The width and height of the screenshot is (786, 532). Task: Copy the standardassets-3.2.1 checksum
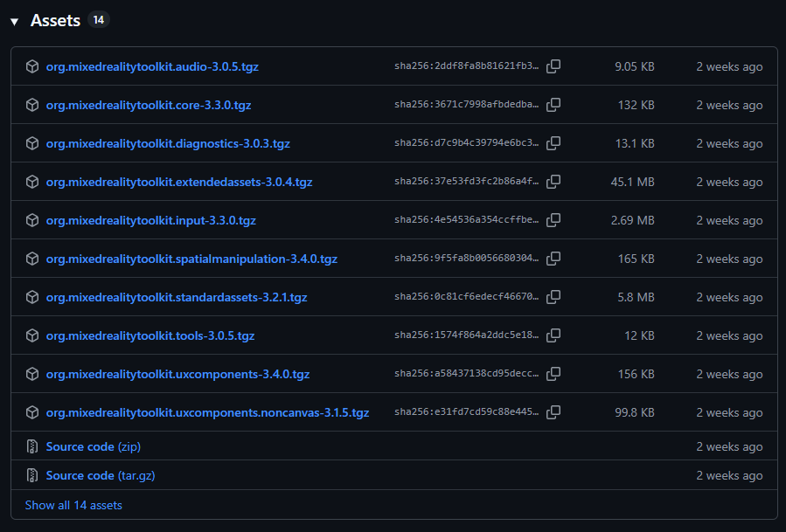click(x=553, y=296)
